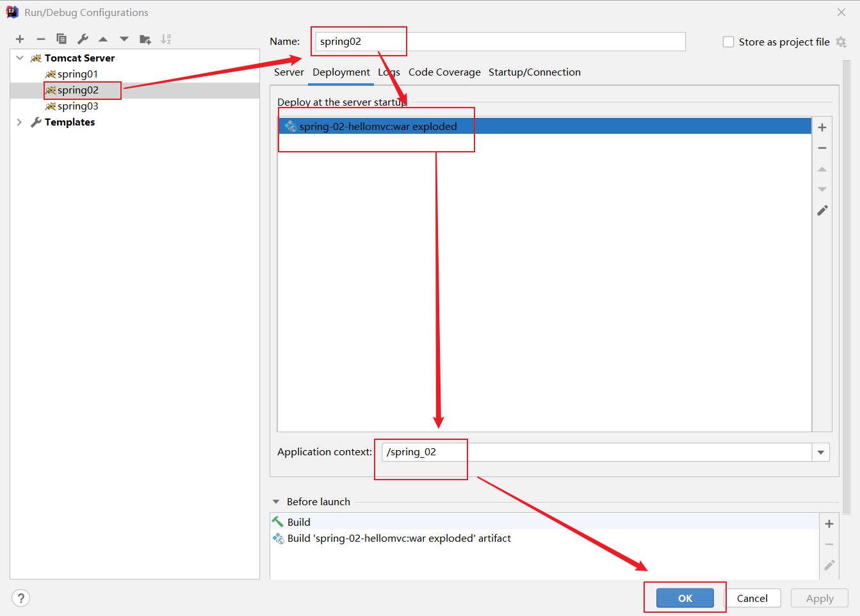Open the Application context dropdown

[x=820, y=452]
